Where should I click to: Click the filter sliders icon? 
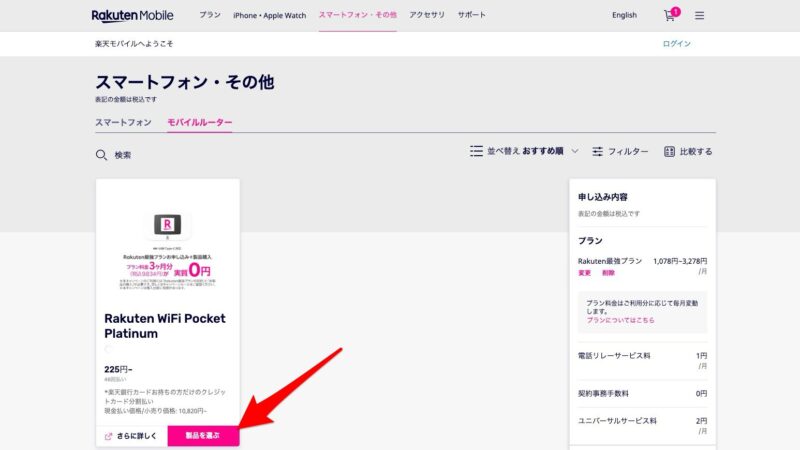tap(597, 152)
